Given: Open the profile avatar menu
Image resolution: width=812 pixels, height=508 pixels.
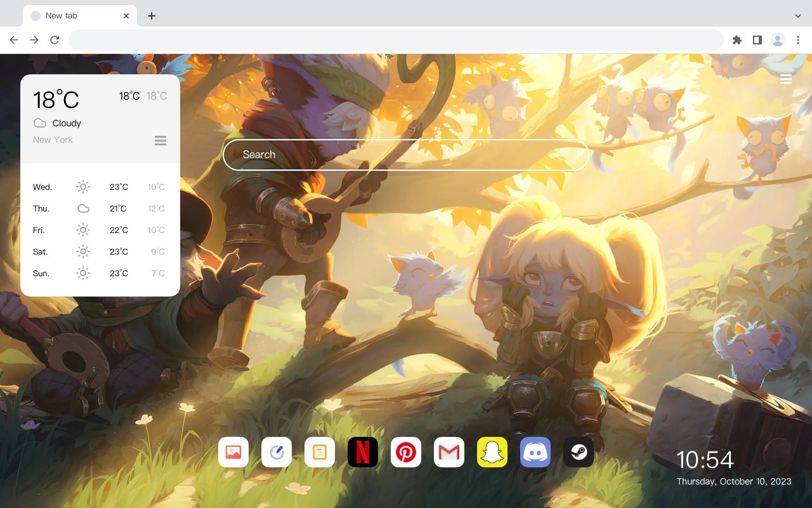Looking at the screenshot, I should (x=778, y=40).
